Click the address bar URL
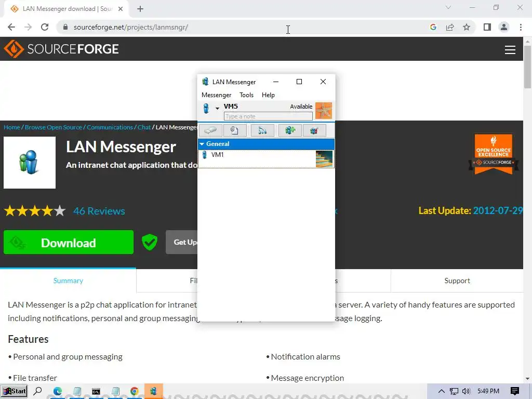532x399 pixels. coord(131,27)
